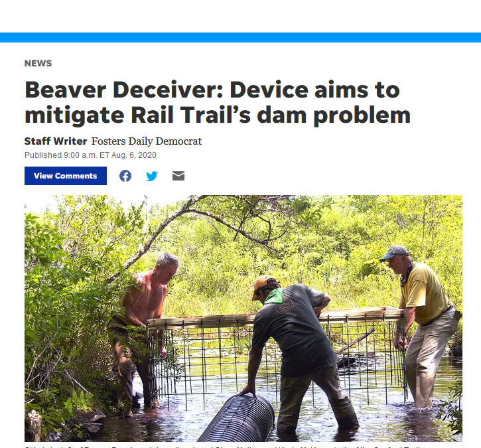The image size is (481, 448).
Task: Share the article on Facebook
Action: (125, 176)
